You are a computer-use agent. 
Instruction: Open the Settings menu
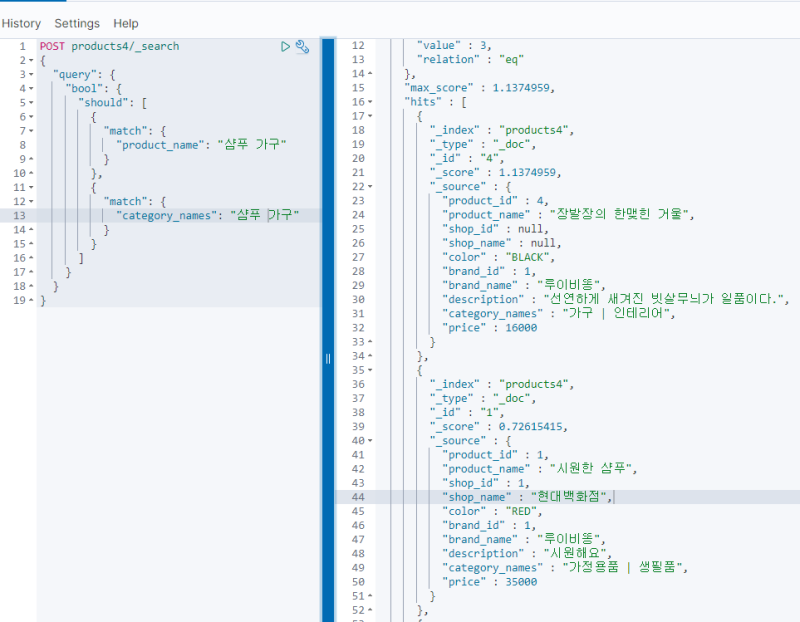[77, 23]
